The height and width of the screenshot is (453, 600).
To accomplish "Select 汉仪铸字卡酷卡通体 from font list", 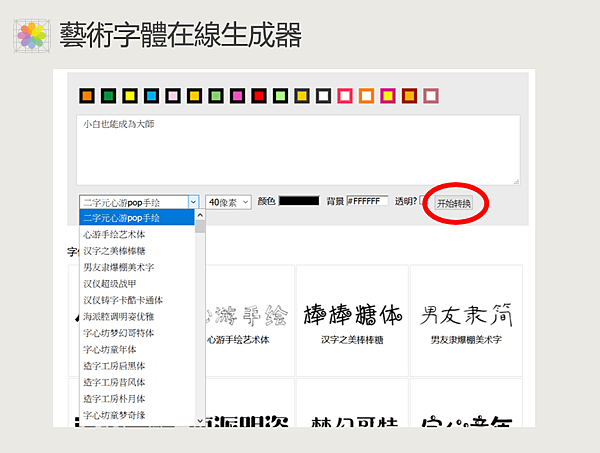I will click(137, 300).
